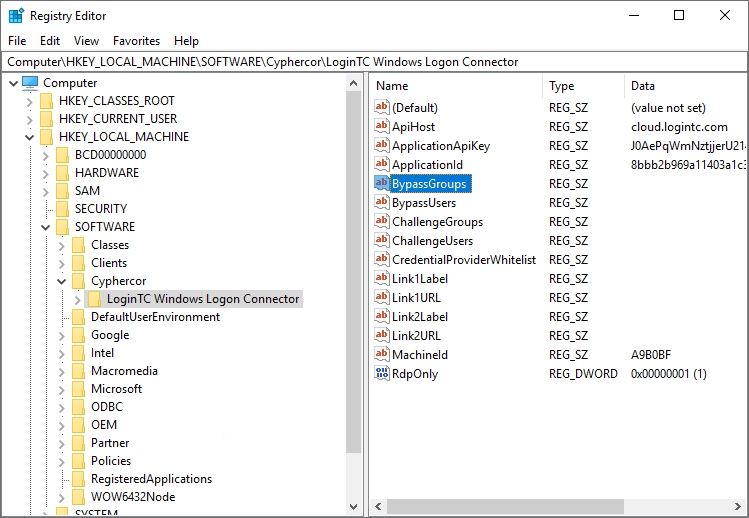Click the HKEY_CURRENT_USER folder icon
The width and height of the screenshot is (749, 518).
coord(46,119)
